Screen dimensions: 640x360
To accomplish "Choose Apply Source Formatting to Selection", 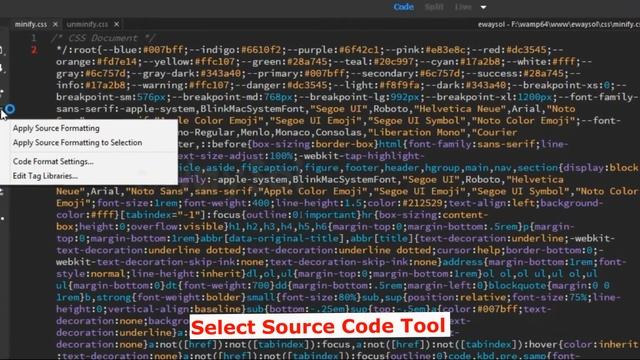I will 78,142.
